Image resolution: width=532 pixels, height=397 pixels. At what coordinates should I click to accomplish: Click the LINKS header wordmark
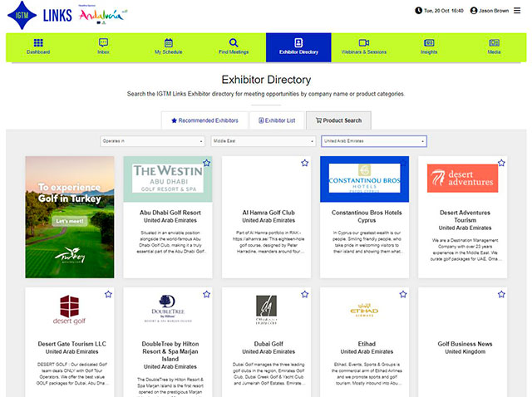[x=57, y=15]
